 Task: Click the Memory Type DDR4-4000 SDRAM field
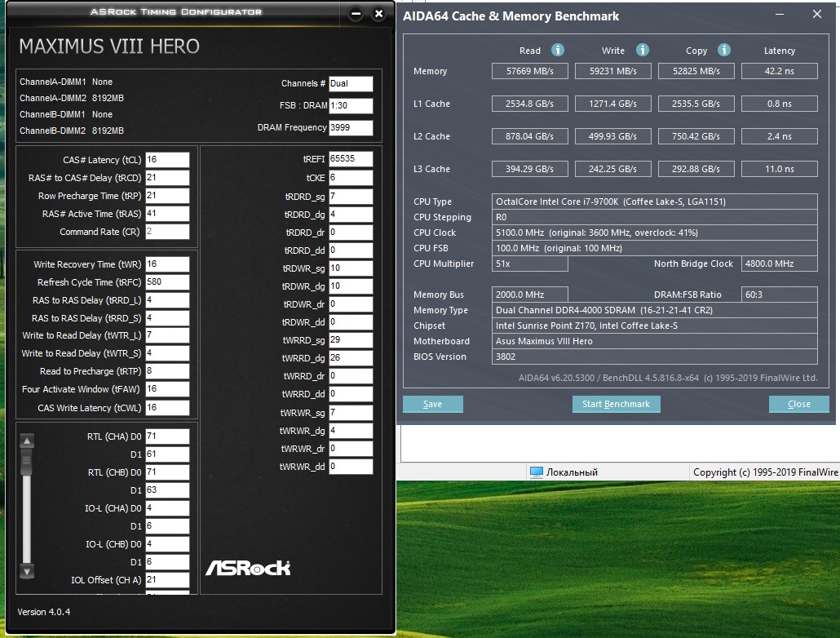655,310
